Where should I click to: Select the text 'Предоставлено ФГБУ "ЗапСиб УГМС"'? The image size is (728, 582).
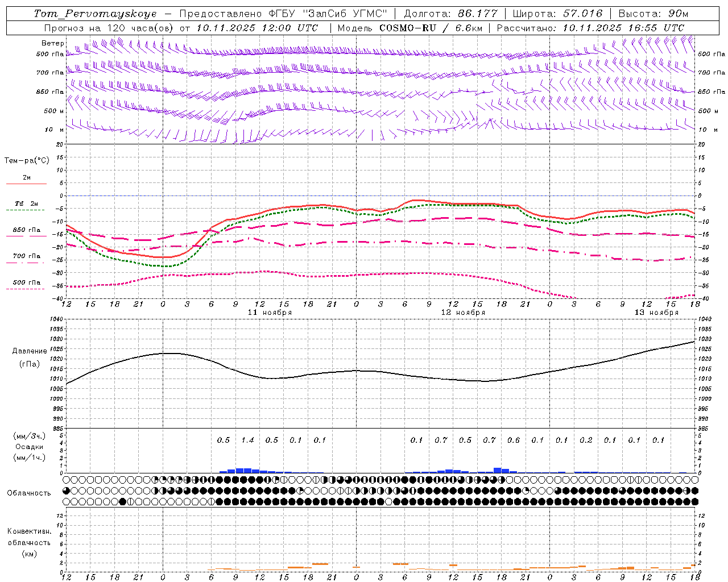(283, 14)
